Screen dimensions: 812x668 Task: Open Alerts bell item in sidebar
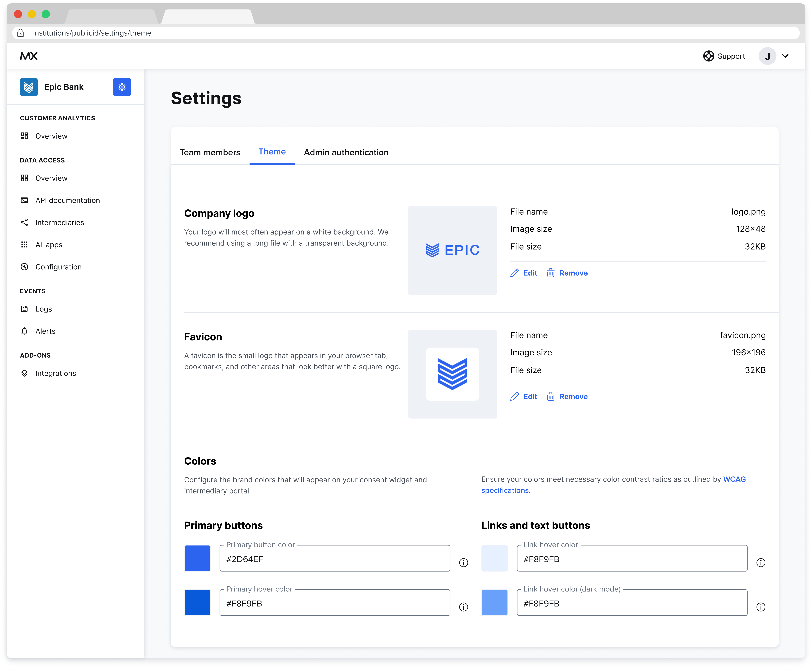[x=45, y=331]
